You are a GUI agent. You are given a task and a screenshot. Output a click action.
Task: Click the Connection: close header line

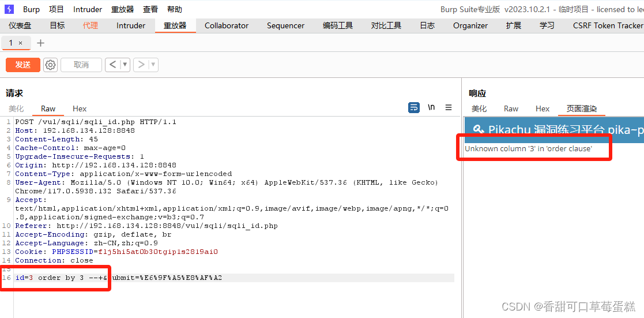tap(54, 260)
